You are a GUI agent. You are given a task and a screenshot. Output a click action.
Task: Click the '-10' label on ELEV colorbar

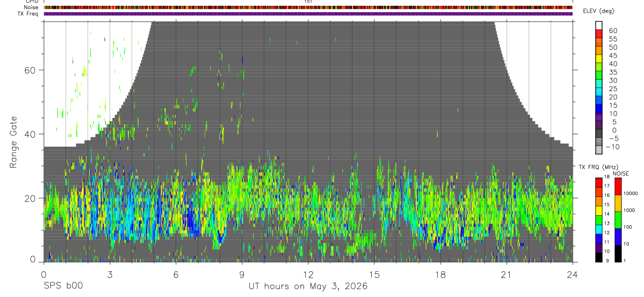(611, 147)
